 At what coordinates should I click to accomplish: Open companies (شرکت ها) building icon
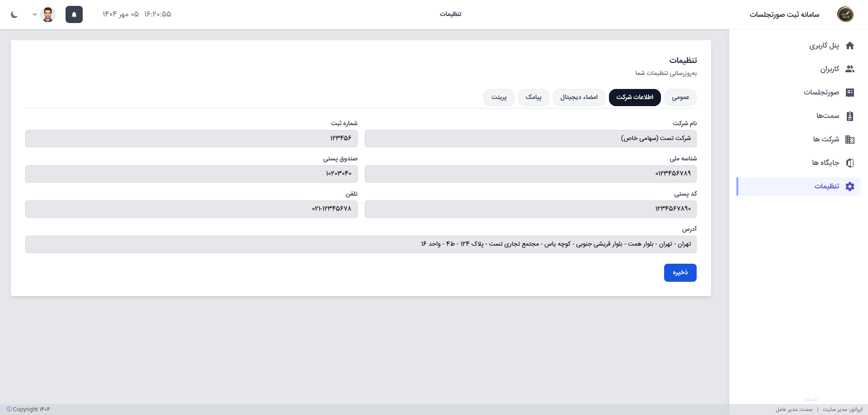click(849, 140)
